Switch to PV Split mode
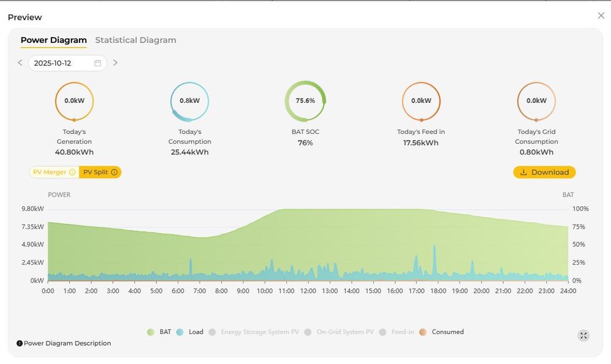The height and width of the screenshot is (364, 611). (x=95, y=173)
